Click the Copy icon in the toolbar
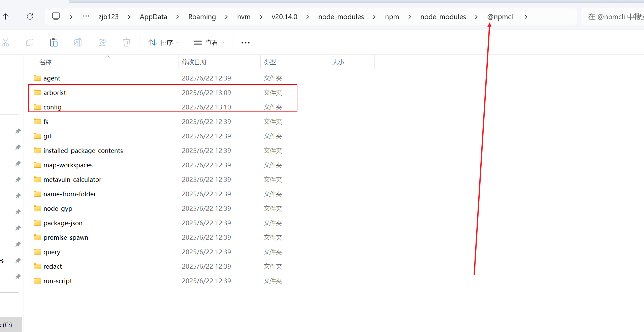Screen dimensions: 644x332 [30, 42]
